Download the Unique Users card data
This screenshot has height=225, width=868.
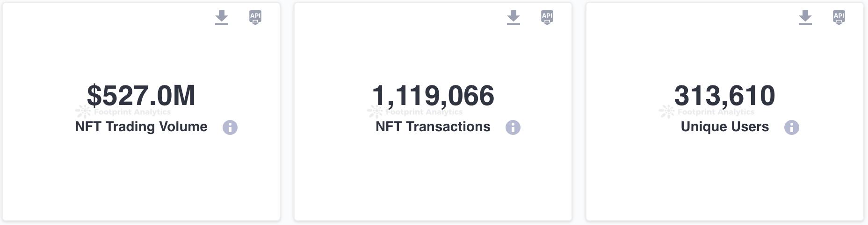click(805, 18)
